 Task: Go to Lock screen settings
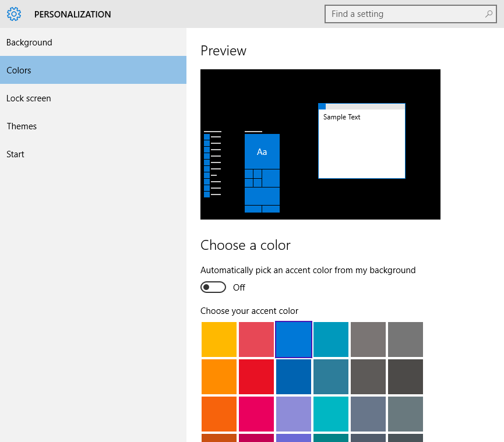(93, 98)
